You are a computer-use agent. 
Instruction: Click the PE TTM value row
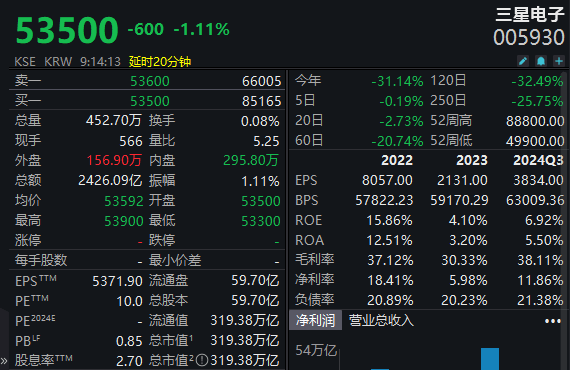coord(79,301)
